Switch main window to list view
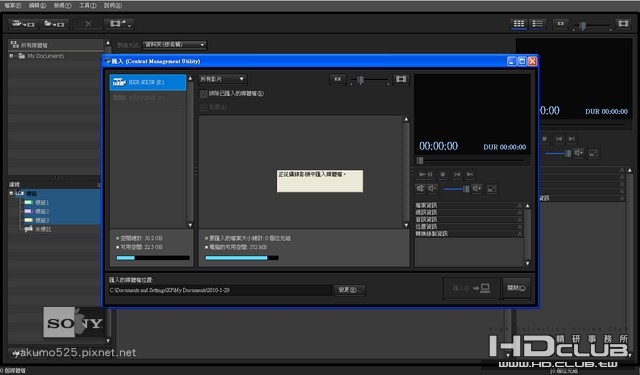This screenshot has width=640, height=375. coord(538,24)
